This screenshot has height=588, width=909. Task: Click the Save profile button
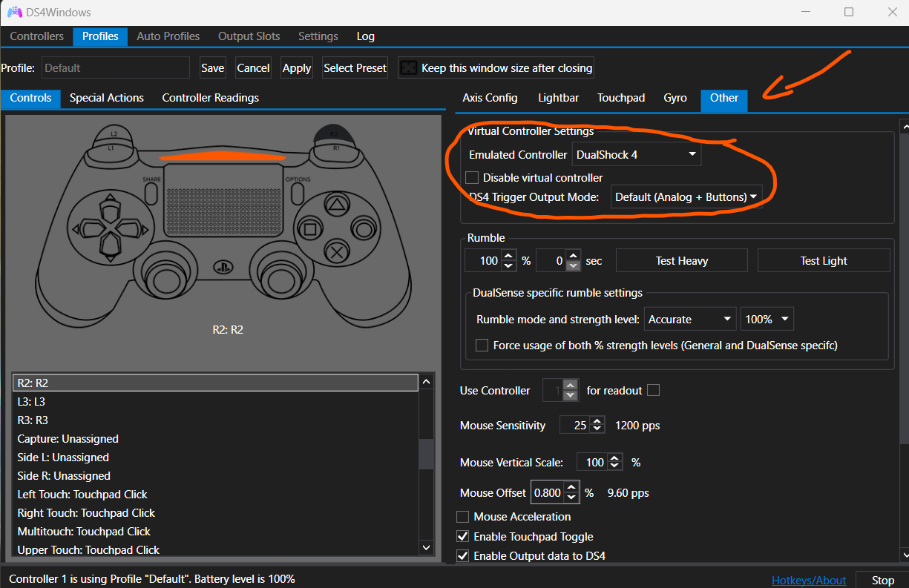click(x=212, y=68)
